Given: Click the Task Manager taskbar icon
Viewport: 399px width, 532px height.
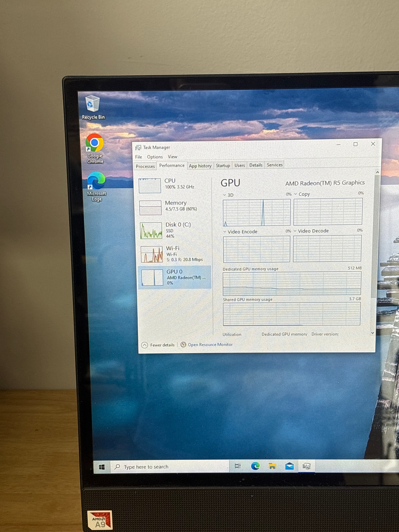Looking at the screenshot, I should (306, 466).
